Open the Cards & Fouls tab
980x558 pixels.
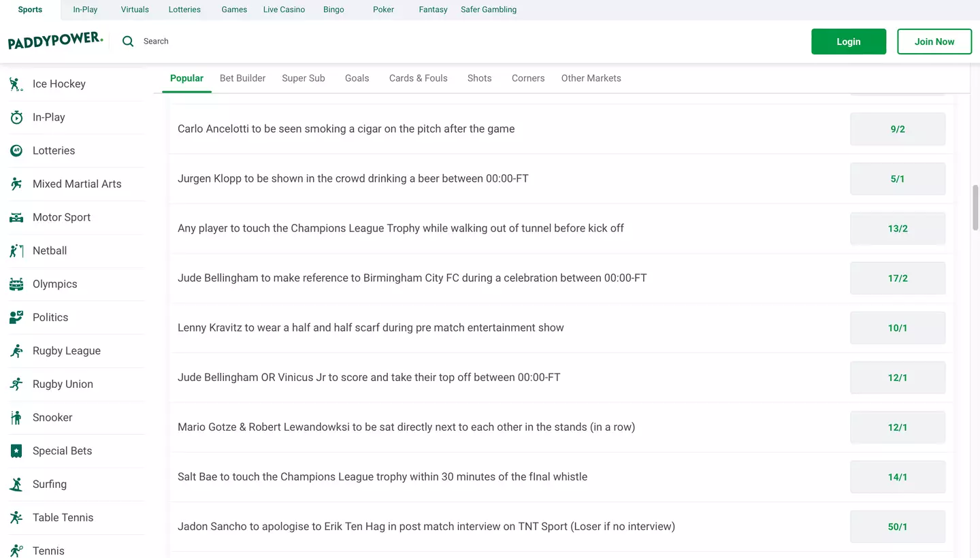418,78
